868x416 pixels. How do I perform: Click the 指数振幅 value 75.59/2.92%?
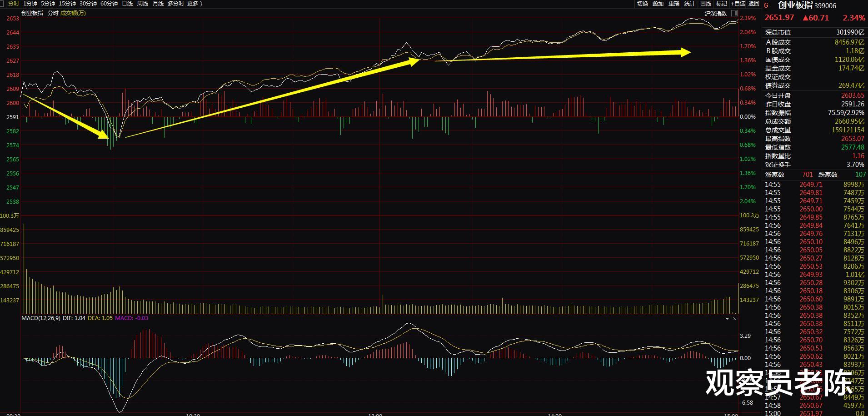846,113
